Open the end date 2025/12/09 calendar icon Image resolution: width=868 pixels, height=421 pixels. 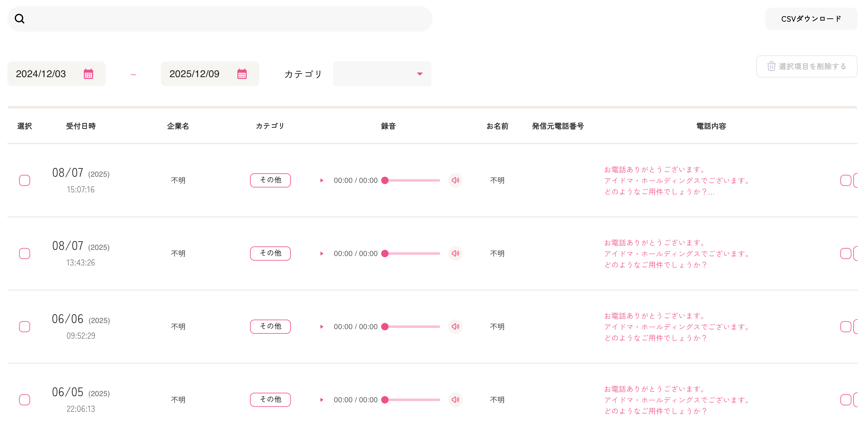(x=242, y=74)
